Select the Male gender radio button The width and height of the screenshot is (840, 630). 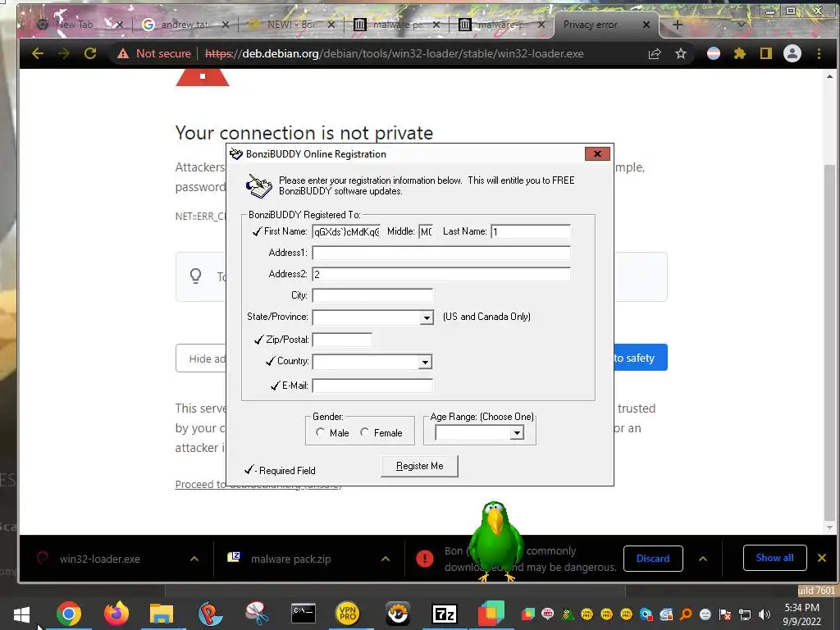(x=320, y=432)
